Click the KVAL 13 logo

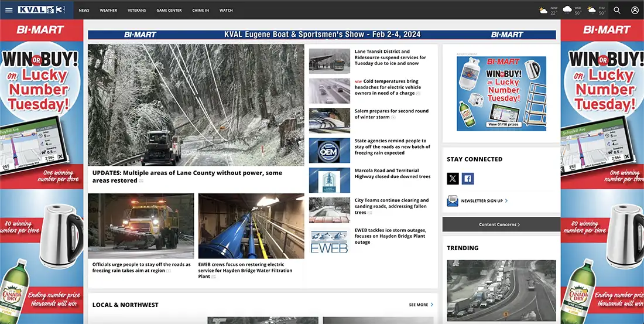click(x=41, y=10)
